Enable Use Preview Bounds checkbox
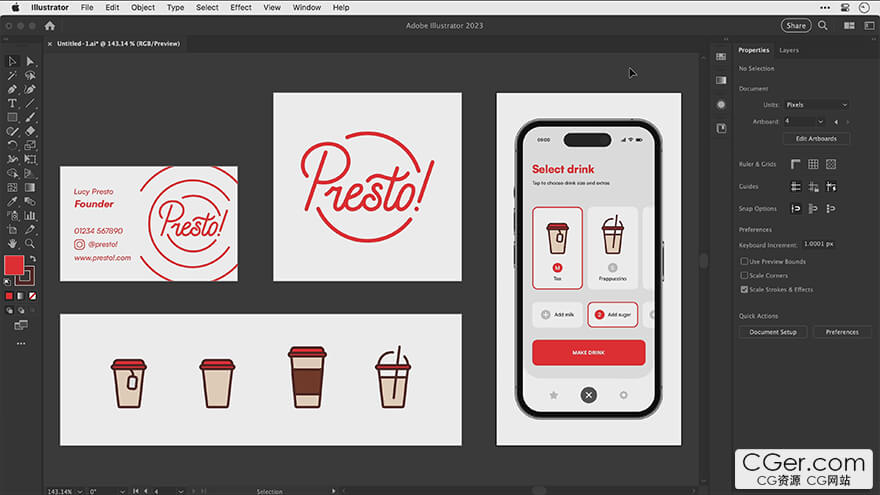 (x=744, y=262)
